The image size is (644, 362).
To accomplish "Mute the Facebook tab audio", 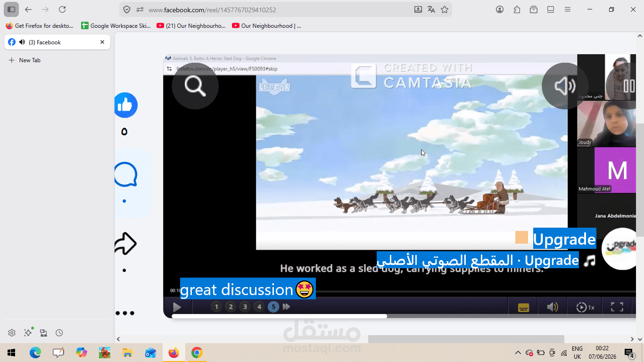I will click(x=22, y=42).
